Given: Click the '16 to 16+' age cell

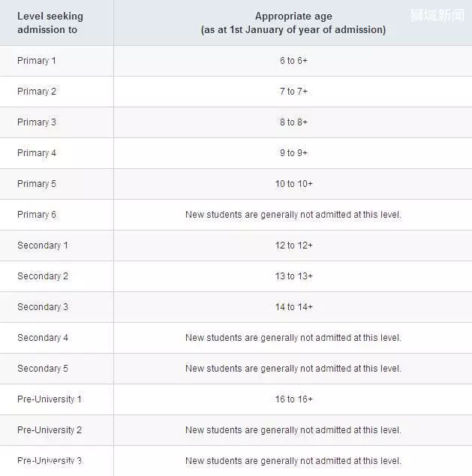Looking at the screenshot, I should [x=293, y=399].
